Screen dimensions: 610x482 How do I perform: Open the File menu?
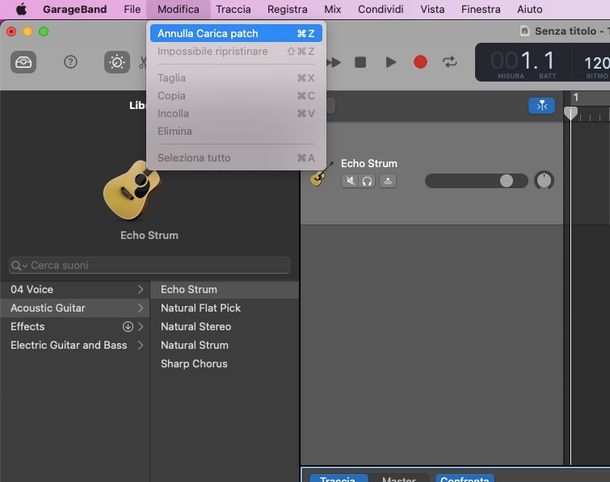[132, 9]
